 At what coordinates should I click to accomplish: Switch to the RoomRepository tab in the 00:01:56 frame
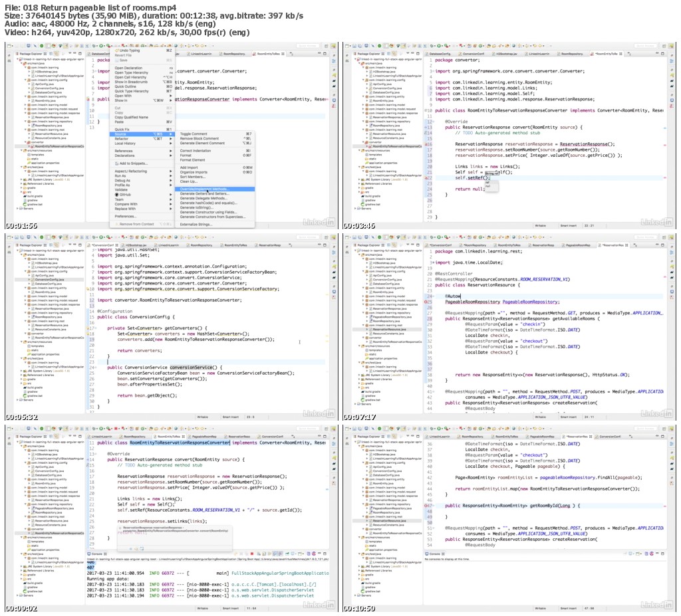point(235,54)
